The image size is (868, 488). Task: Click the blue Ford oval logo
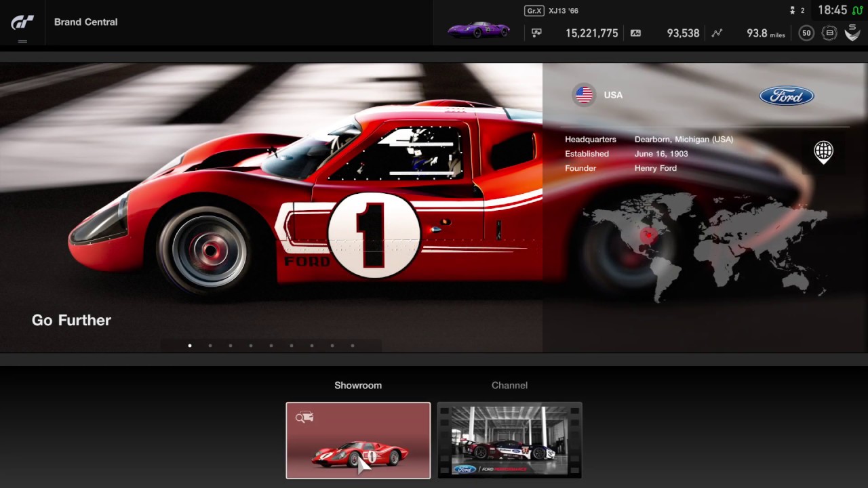click(x=787, y=96)
